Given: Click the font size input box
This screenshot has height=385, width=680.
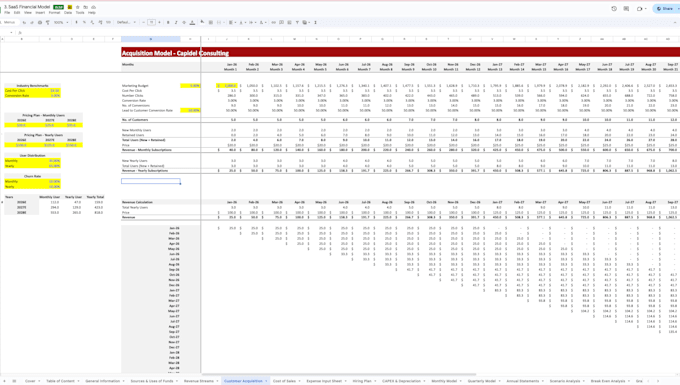Looking at the screenshot, I should (x=151, y=22).
